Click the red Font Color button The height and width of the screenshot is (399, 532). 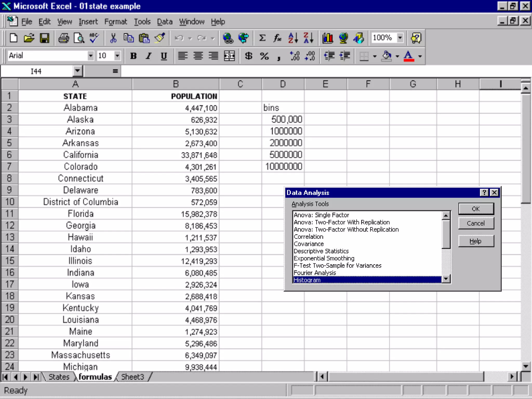point(409,56)
